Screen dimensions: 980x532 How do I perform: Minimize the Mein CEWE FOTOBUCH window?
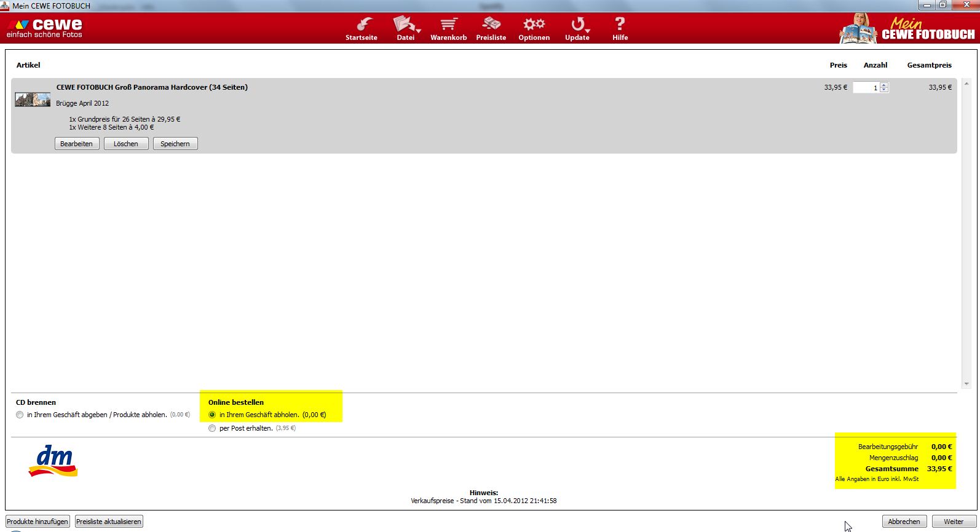(x=927, y=5)
